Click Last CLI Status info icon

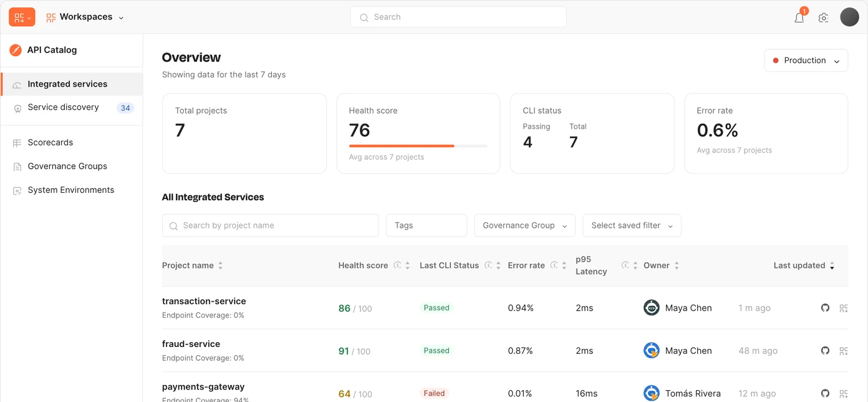pyautogui.click(x=488, y=265)
